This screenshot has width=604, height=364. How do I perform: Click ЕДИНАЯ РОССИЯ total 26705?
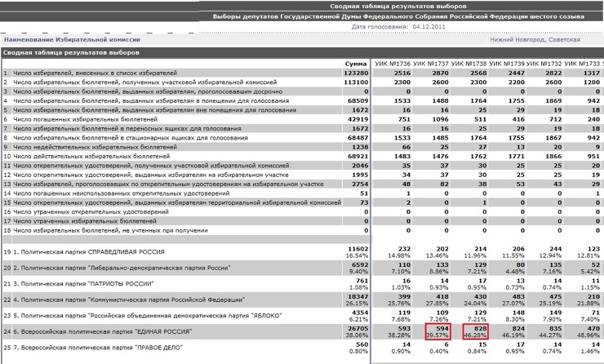358,329
